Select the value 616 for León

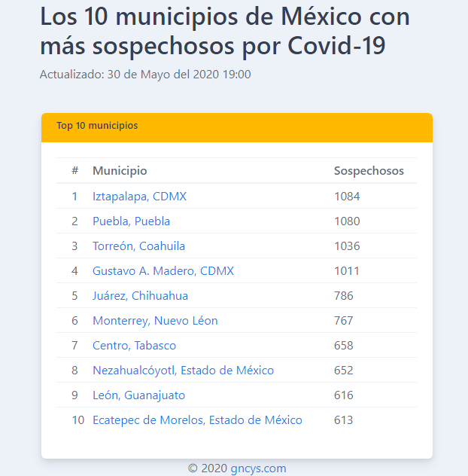[x=344, y=395]
